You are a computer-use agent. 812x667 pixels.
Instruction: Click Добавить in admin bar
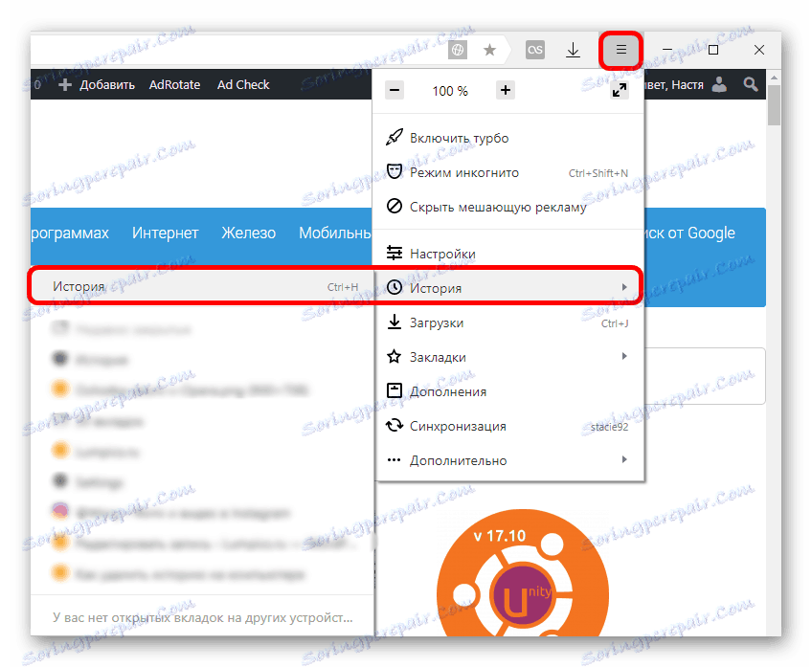[x=107, y=85]
